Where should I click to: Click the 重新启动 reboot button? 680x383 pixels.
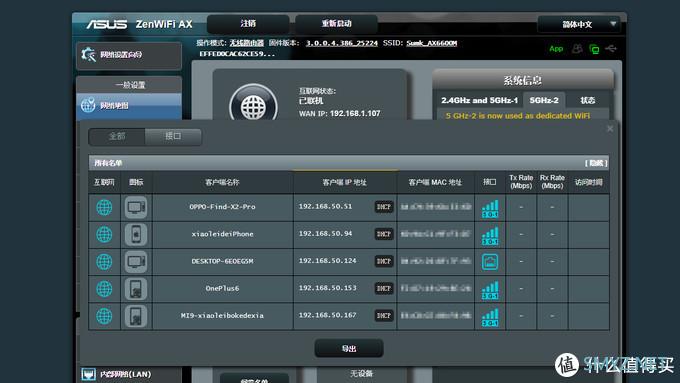(336, 24)
